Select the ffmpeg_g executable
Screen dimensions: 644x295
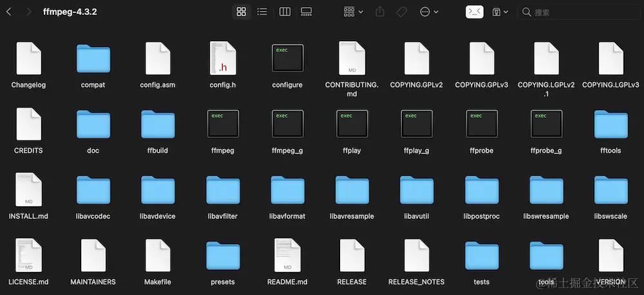(287, 124)
